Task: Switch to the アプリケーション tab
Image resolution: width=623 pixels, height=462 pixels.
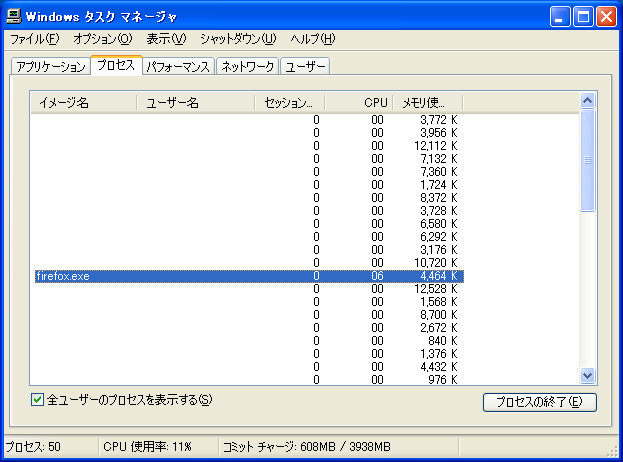Action: click(x=50, y=66)
